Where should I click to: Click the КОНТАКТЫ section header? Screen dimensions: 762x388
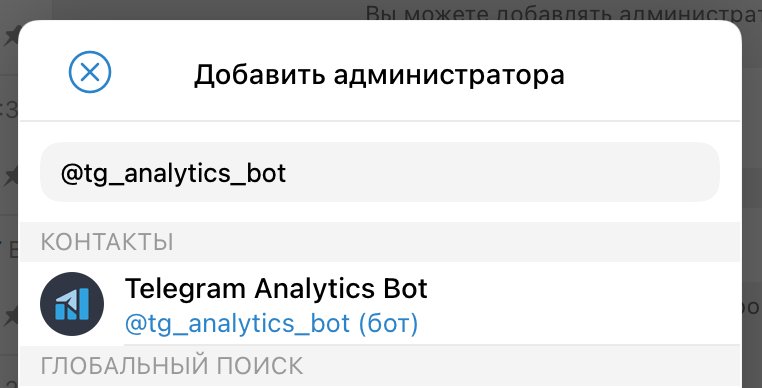107,242
